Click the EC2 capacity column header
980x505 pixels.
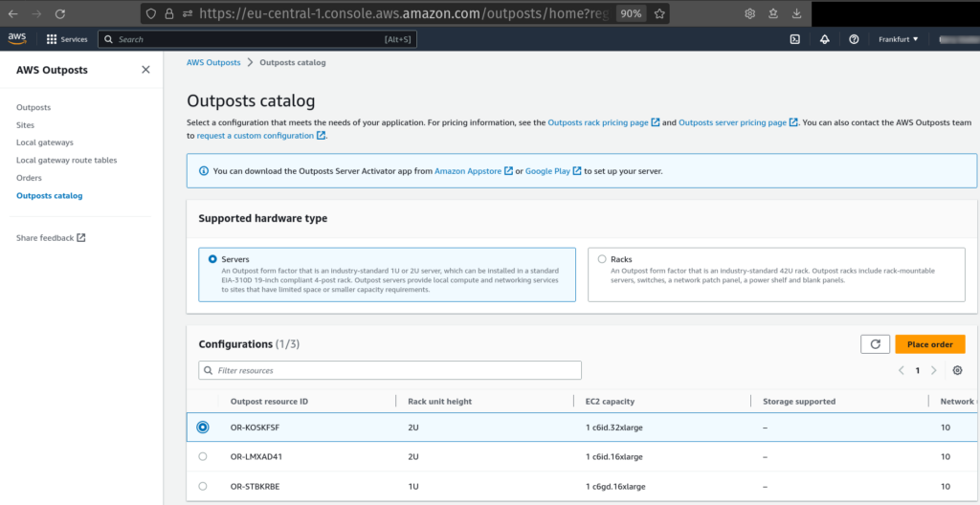point(610,402)
